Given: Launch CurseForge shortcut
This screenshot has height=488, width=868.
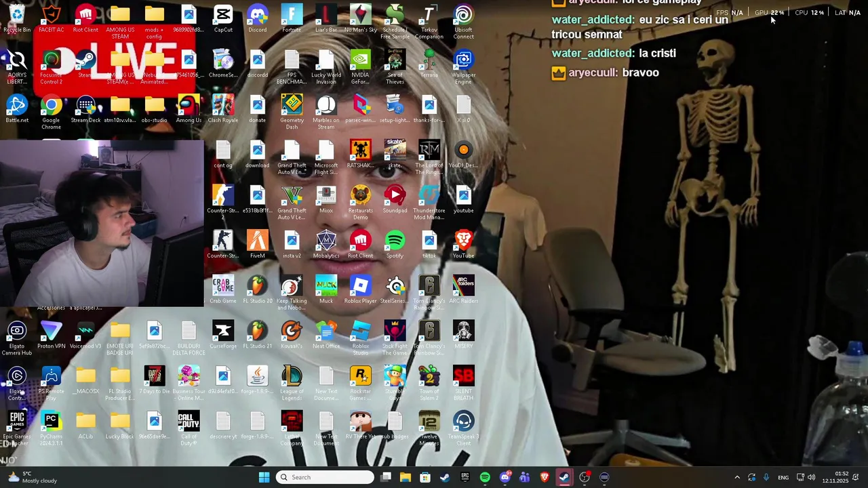Looking at the screenshot, I should click(223, 335).
